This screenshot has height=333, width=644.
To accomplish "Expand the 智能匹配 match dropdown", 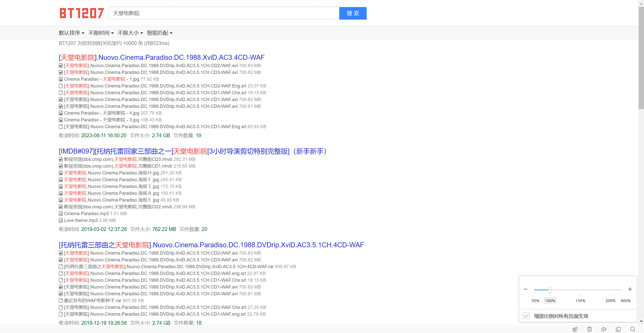I will click(160, 33).
